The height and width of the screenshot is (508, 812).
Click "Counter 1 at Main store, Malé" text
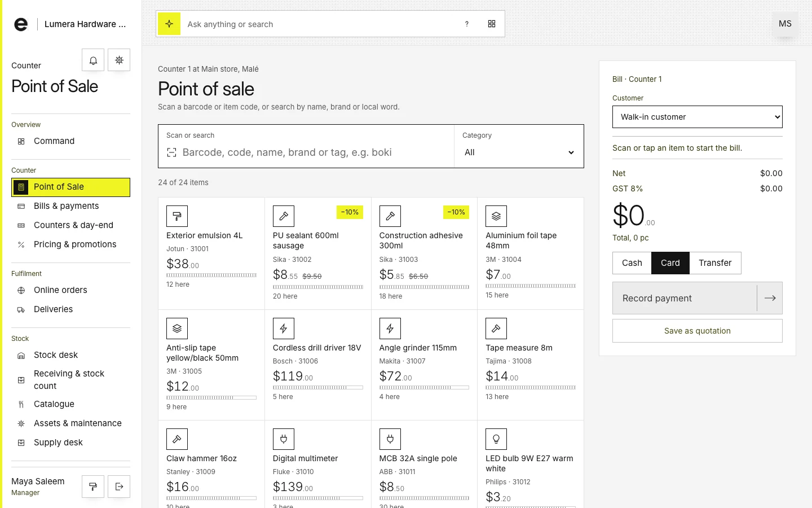click(208, 69)
